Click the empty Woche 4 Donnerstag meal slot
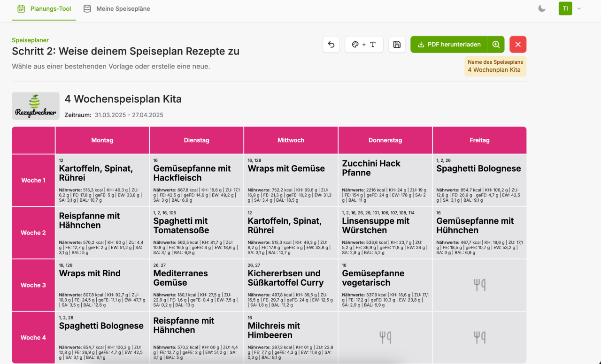This screenshot has height=364, width=601. coord(385,337)
